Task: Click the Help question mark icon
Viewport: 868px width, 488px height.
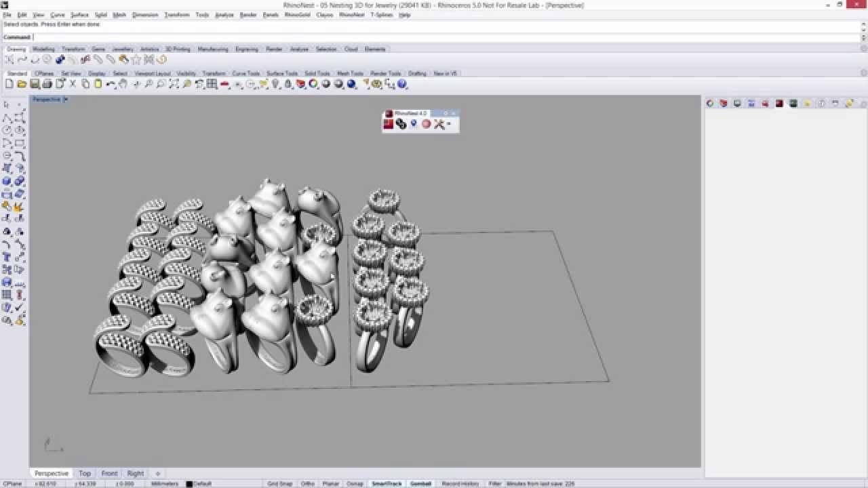Action: (402, 84)
